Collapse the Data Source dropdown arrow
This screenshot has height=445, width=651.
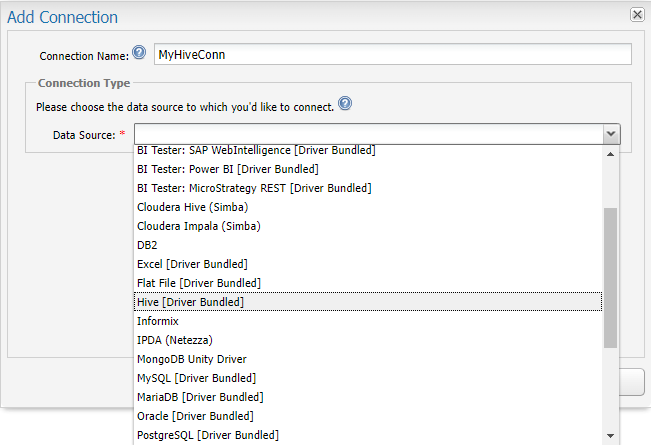click(611, 134)
